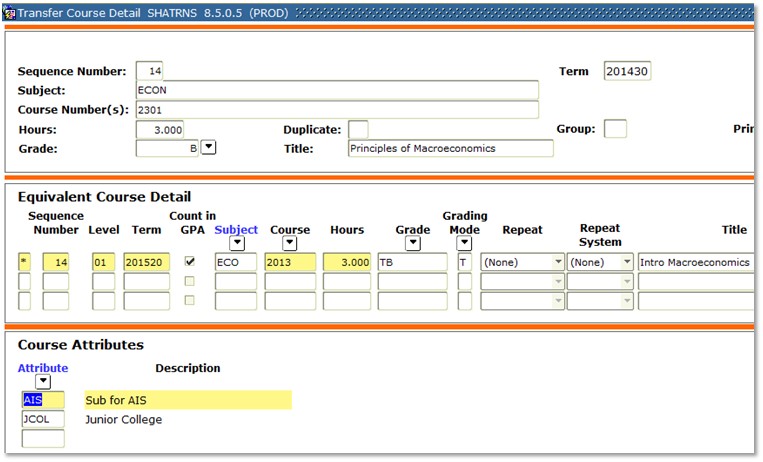Toggle the Duplicate checkbox
763x462 pixels.
point(357,130)
